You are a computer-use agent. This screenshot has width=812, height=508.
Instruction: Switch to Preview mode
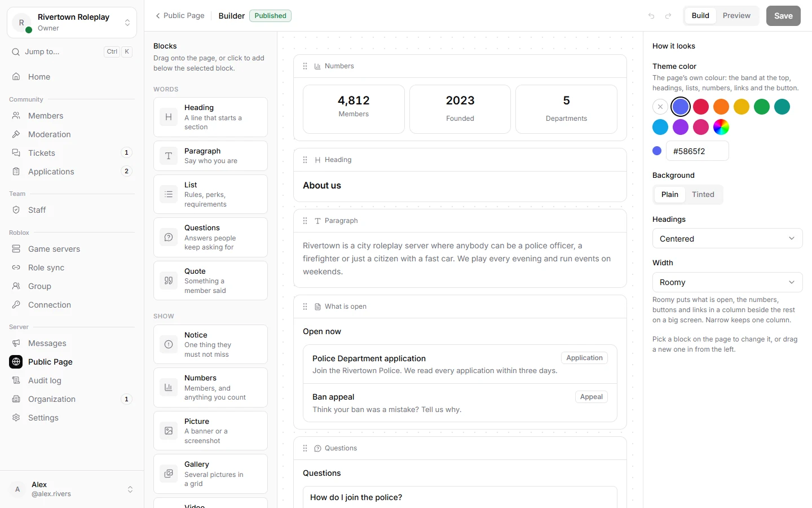coord(736,16)
